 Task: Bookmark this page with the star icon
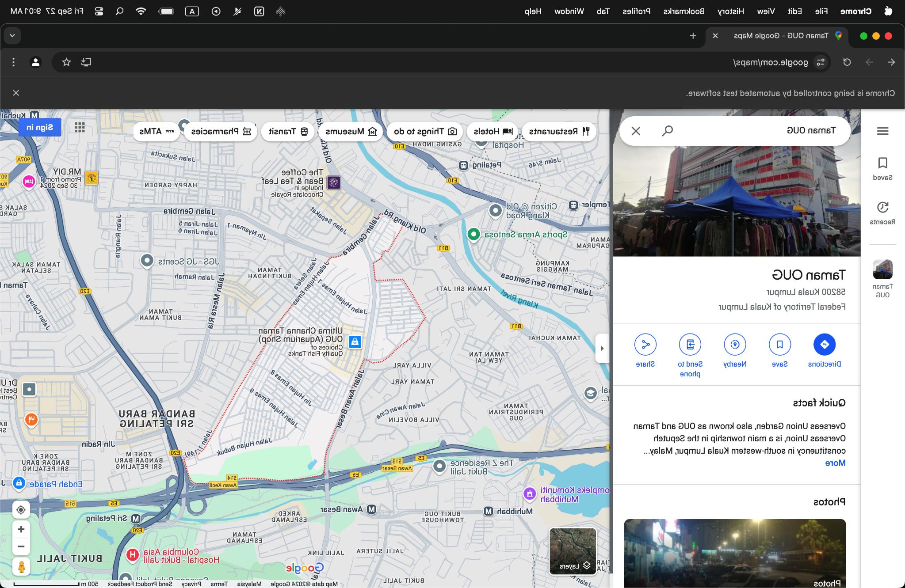(66, 62)
